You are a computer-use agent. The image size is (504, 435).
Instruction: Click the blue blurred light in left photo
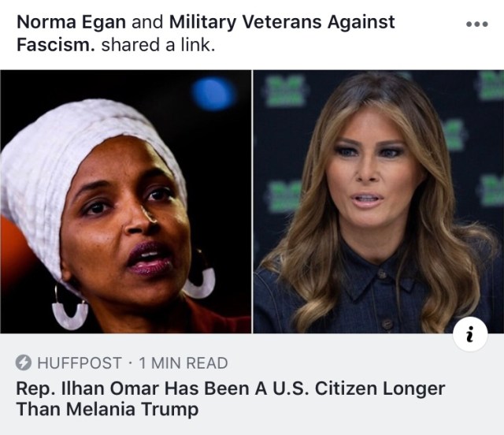(213, 94)
